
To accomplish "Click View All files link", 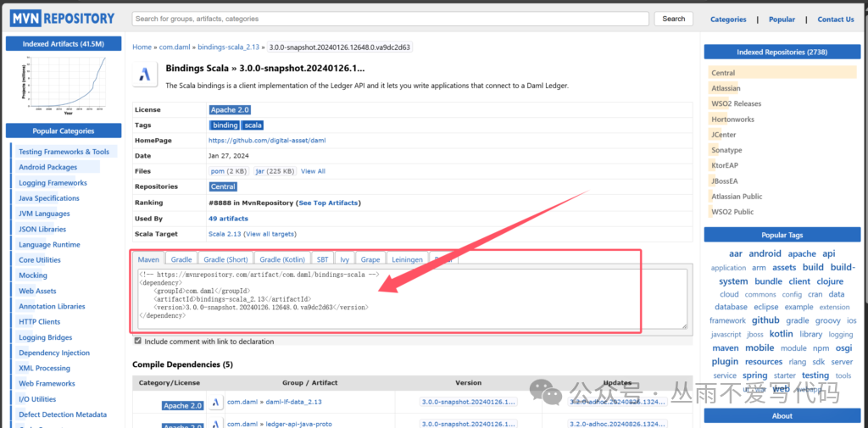I will tap(313, 171).
